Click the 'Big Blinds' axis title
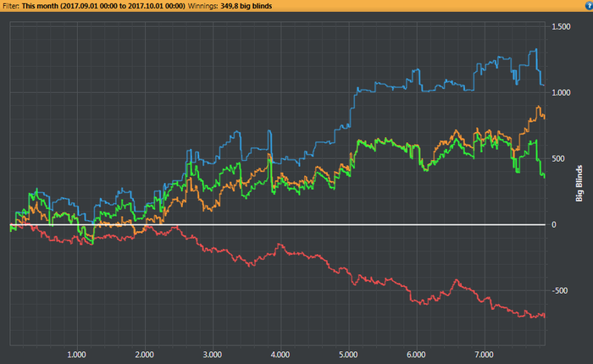The width and height of the screenshot is (593, 364). pos(579,184)
